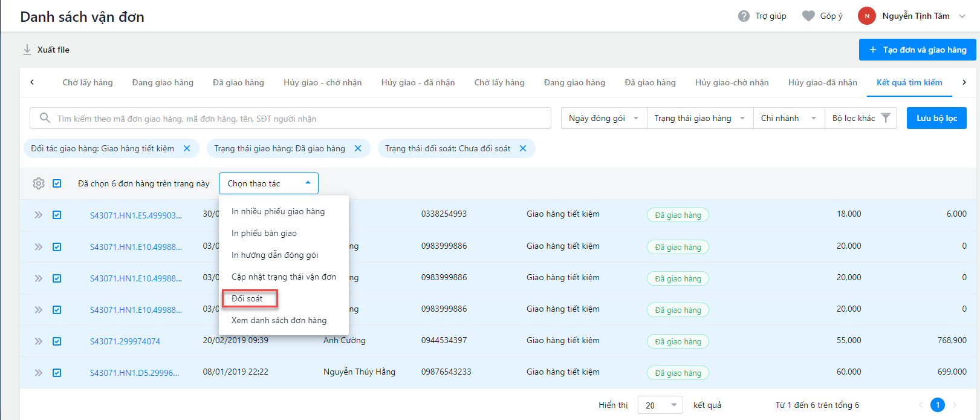Click the column settings gear icon

(39, 183)
